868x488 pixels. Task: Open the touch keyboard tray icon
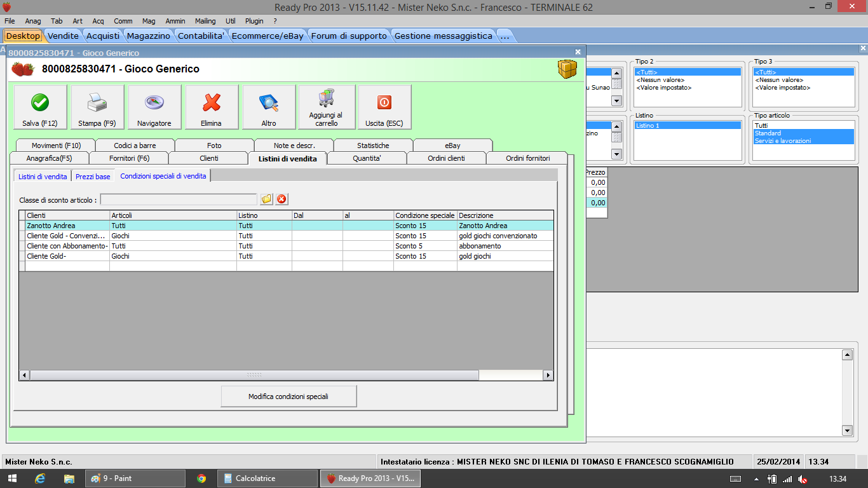pos(735,478)
